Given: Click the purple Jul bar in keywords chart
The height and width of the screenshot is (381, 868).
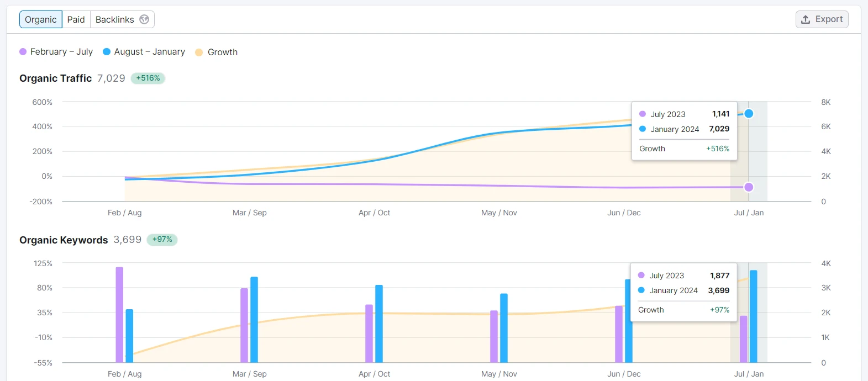Looking at the screenshot, I should [744, 339].
